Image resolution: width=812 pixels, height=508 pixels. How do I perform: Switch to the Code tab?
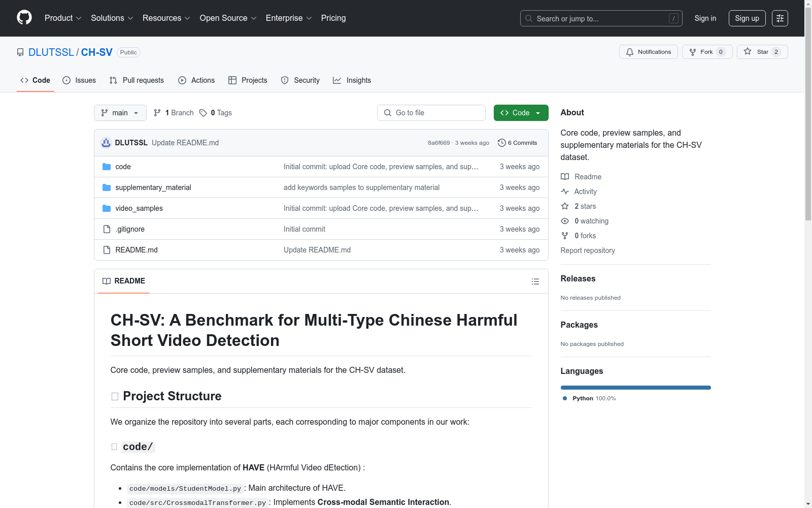tap(36, 80)
